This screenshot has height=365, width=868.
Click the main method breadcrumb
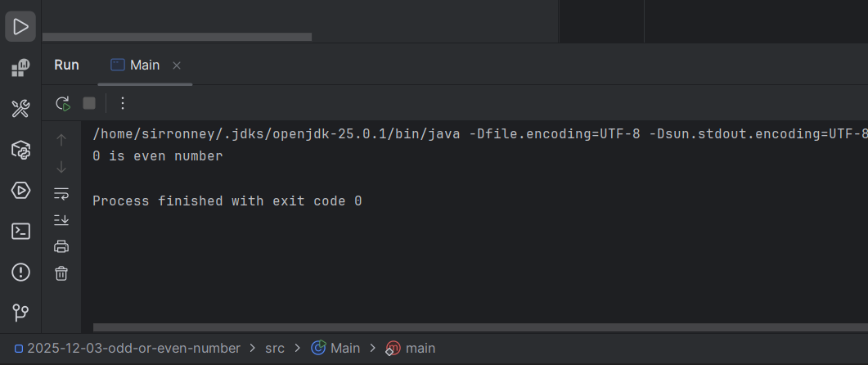412,349
